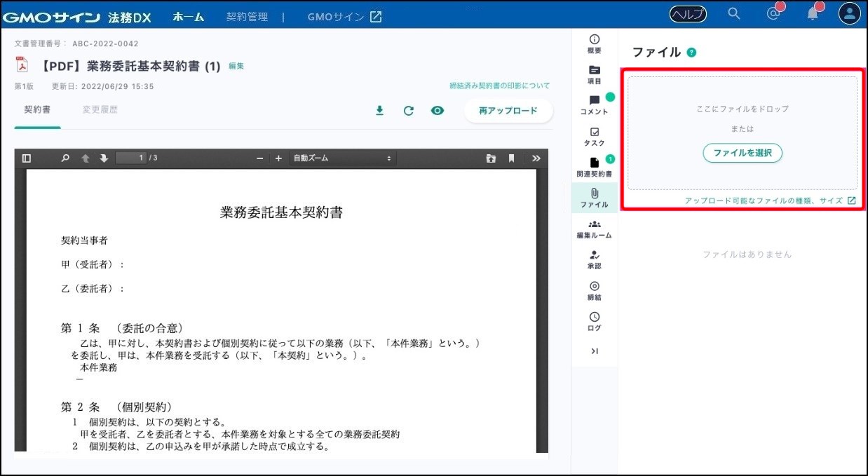Open the 自動ズーム zoom dropdown
868x476 pixels.
tap(342, 158)
